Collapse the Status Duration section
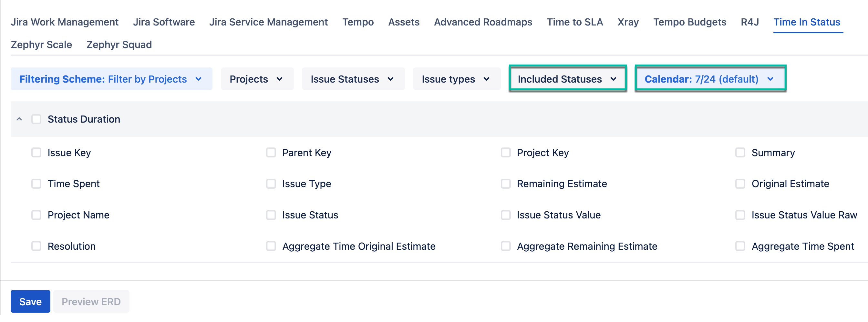This screenshot has width=868, height=322. tap(19, 119)
